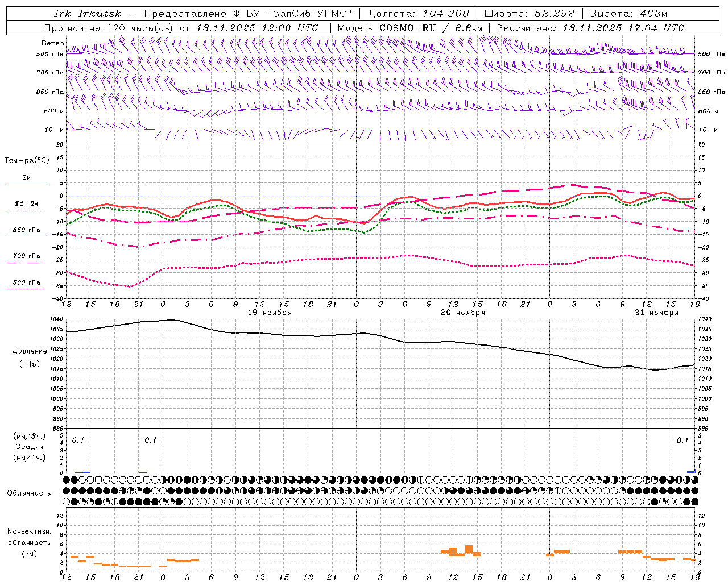Select the 'Давление' pressure panel label

[x=30, y=351]
